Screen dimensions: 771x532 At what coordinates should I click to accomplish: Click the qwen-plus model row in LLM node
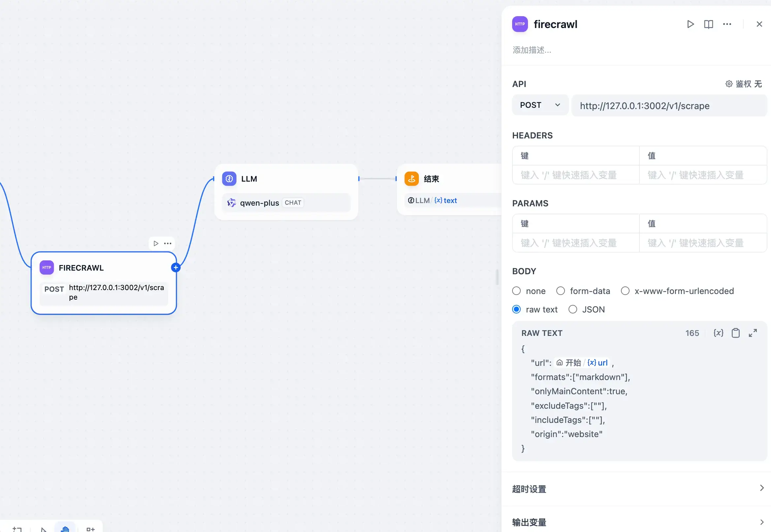coord(286,203)
